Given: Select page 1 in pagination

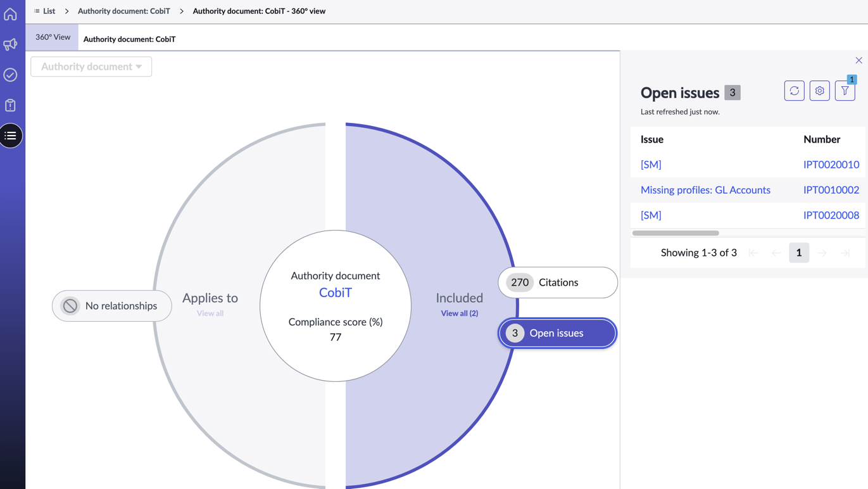Looking at the screenshot, I should pyautogui.click(x=799, y=253).
